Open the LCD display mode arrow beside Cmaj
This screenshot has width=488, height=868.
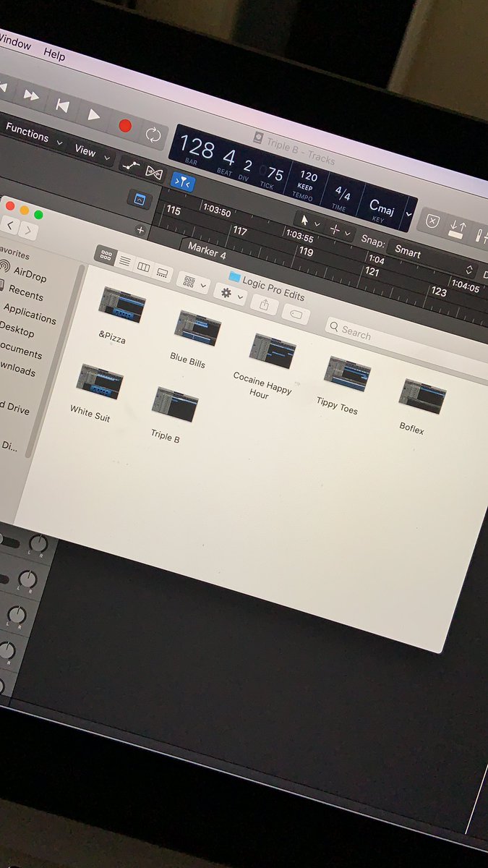[x=409, y=213]
